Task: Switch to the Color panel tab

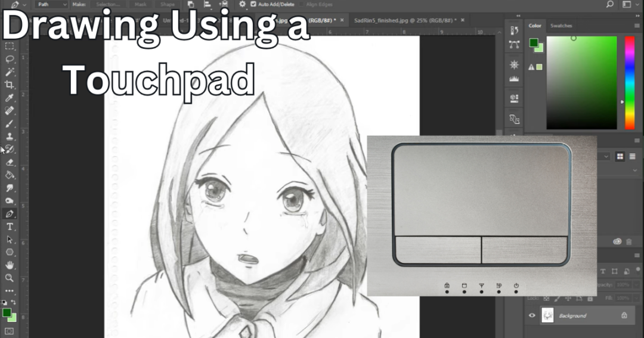Action: 535,26
